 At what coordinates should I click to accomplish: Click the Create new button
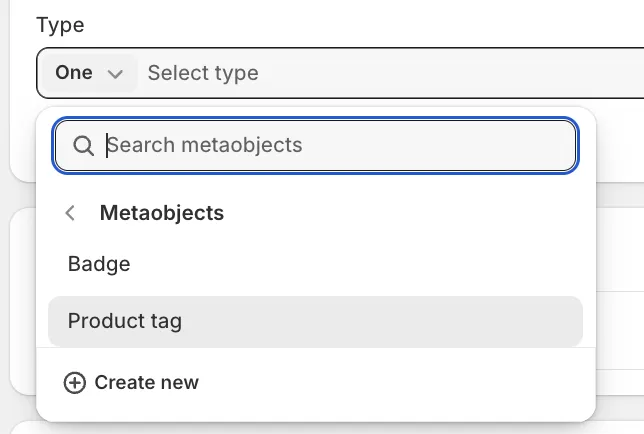point(131,383)
